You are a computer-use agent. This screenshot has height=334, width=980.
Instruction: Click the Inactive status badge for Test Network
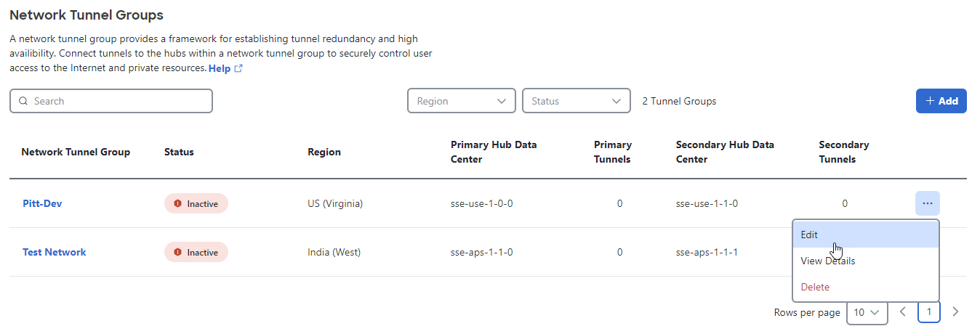point(196,252)
